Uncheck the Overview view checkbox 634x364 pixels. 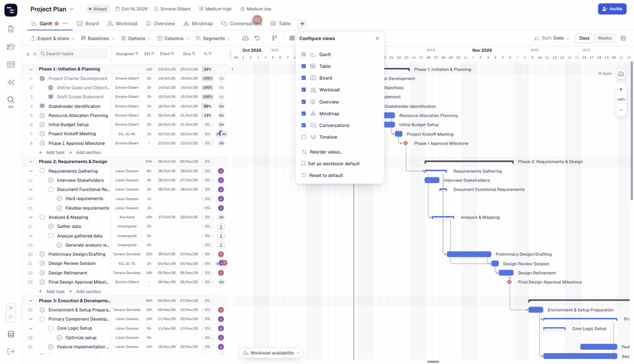(x=304, y=102)
